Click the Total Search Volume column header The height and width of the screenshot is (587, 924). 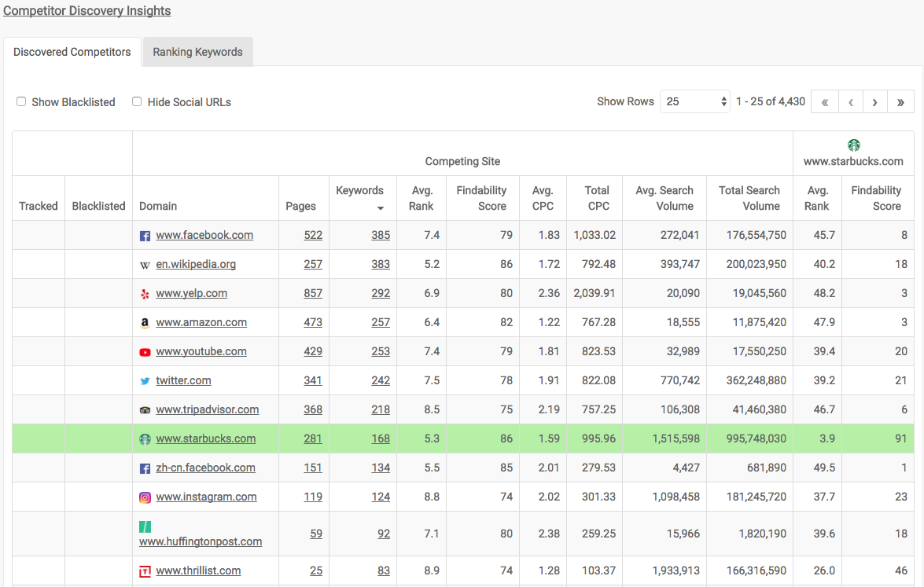749,198
